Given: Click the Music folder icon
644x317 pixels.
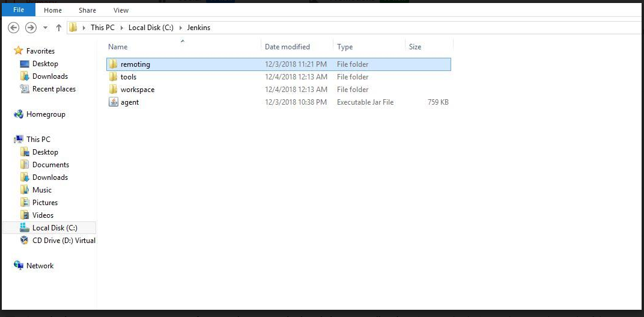Looking at the screenshot, I should 25,189.
